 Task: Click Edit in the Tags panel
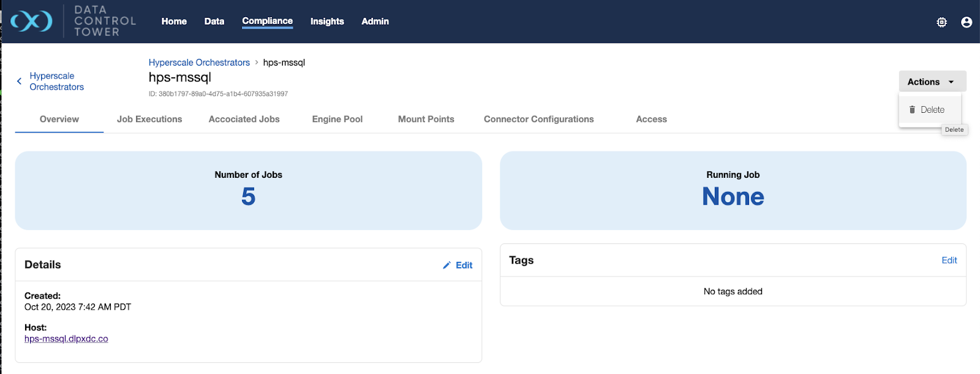point(949,261)
